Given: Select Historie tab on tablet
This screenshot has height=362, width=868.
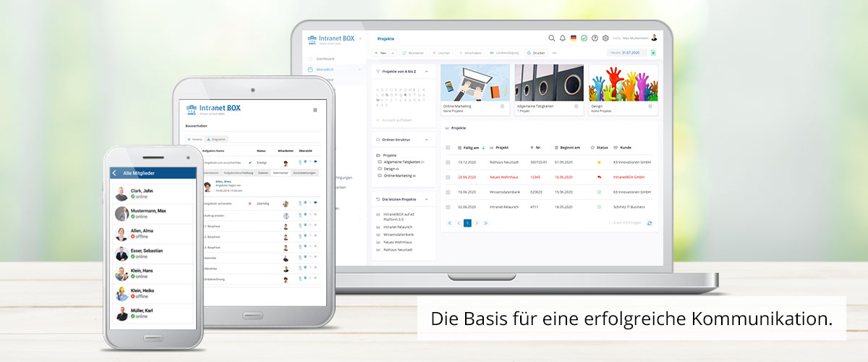Looking at the screenshot, I should coord(195,138).
